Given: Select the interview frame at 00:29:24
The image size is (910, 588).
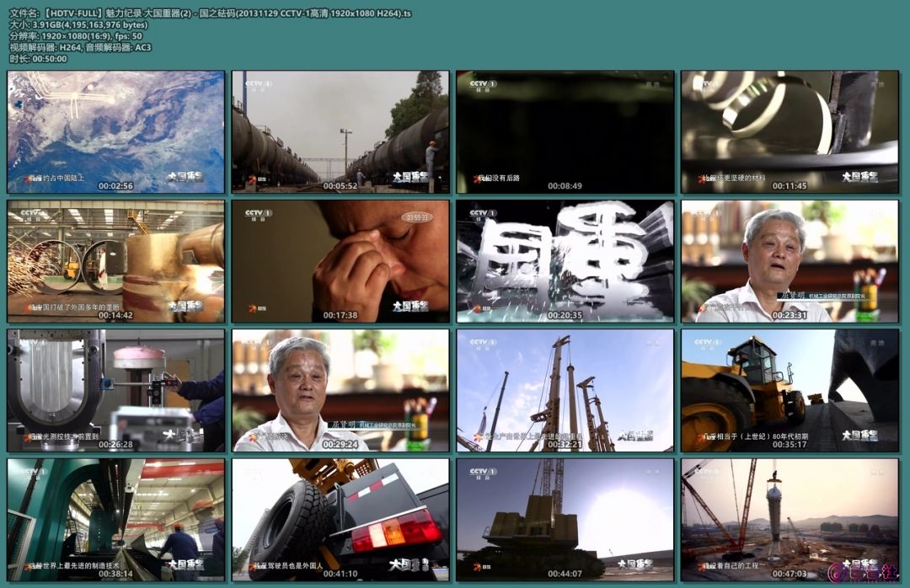Looking at the screenshot, I should 340,391.
